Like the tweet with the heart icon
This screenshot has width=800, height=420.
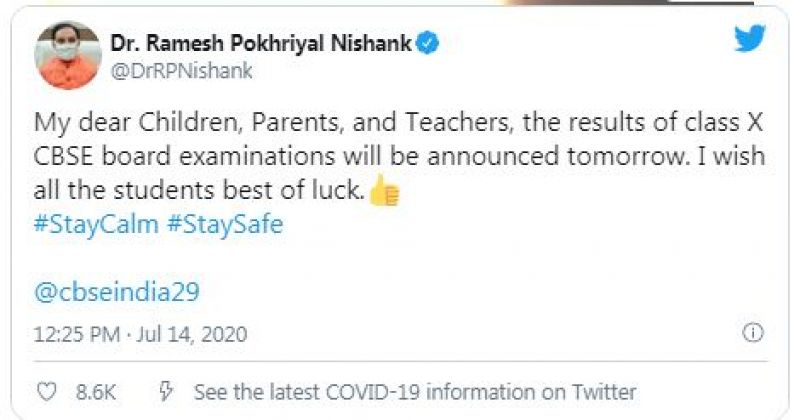point(46,390)
